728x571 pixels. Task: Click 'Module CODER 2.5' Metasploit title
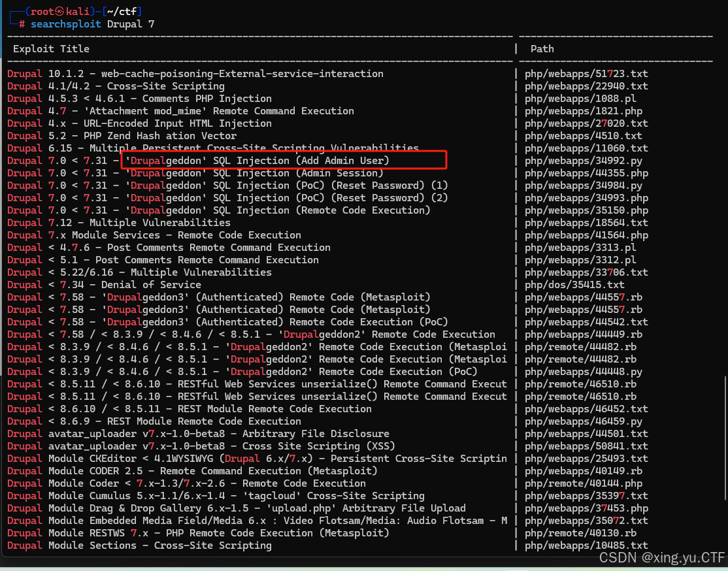click(192, 471)
